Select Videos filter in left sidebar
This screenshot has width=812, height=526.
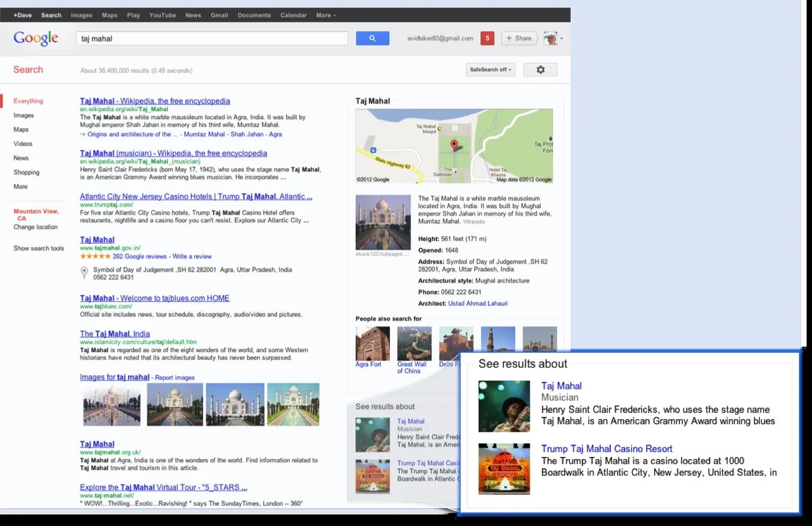(23, 144)
